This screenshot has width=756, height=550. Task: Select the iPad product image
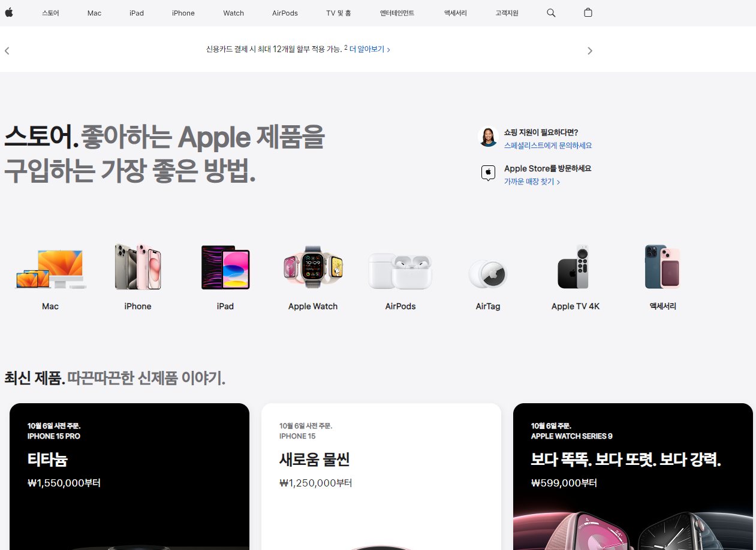pyautogui.click(x=225, y=267)
